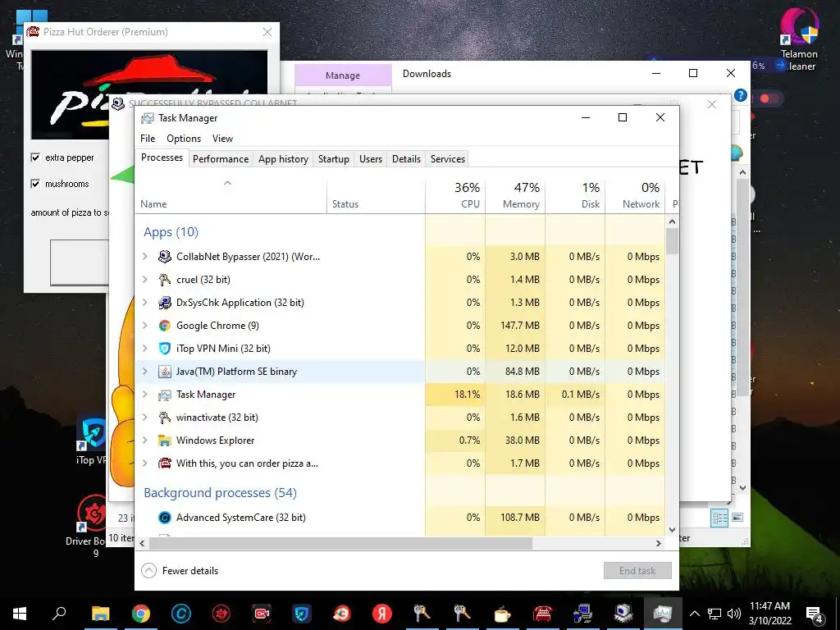Click process list scroll down arrow
The image size is (840, 630).
673,530
